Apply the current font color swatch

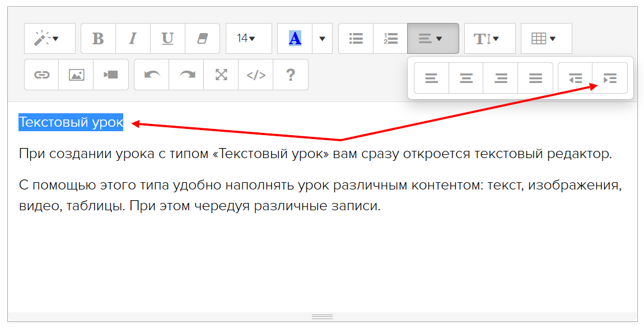(295, 39)
